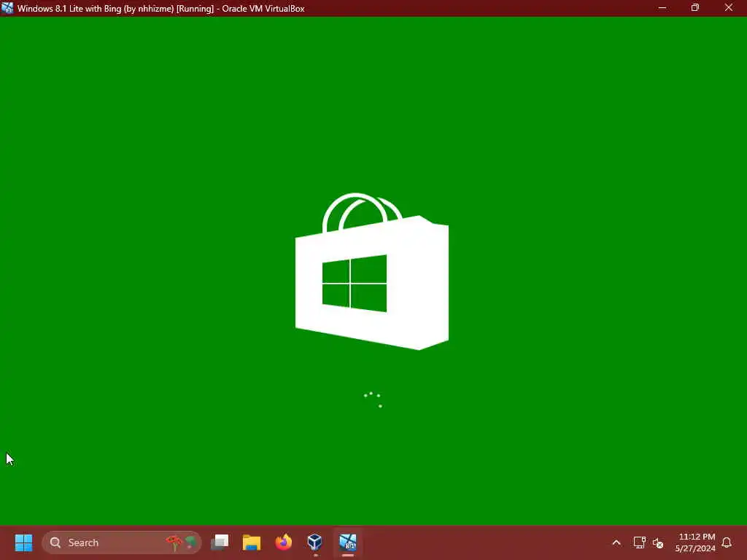Open the network status tray icon
747x560 pixels.
tap(639, 542)
